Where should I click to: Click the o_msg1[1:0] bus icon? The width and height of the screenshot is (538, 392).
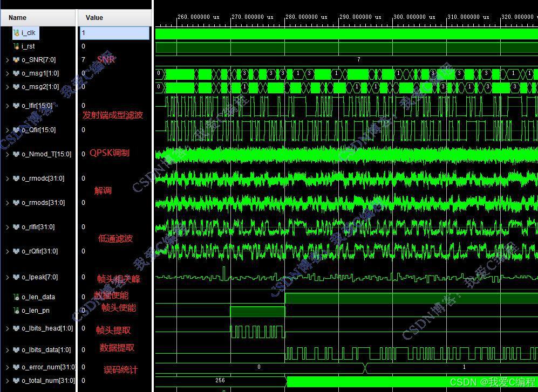coord(16,73)
